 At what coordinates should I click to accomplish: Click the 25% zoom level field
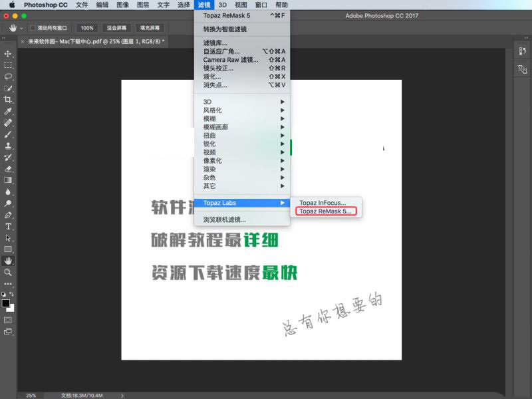pos(31,396)
